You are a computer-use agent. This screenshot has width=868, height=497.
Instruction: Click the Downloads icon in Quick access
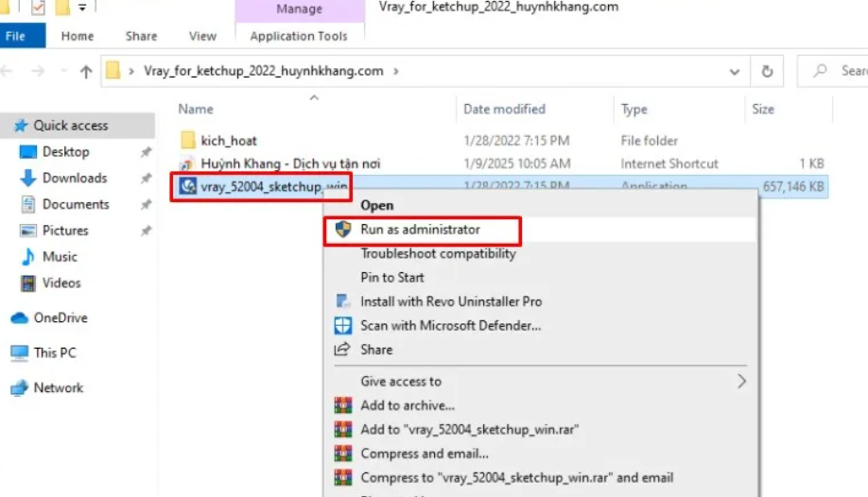[x=27, y=179]
